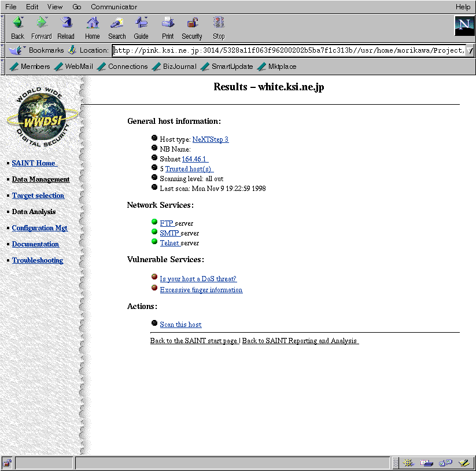This screenshot has height=471, width=476.
Task: Open the FTP server link
Action: [167, 223]
